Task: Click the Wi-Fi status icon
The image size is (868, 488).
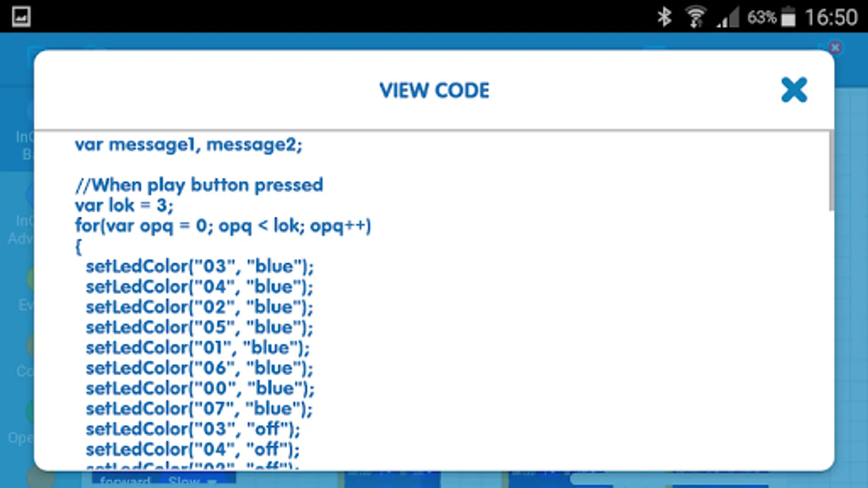Action: click(695, 16)
